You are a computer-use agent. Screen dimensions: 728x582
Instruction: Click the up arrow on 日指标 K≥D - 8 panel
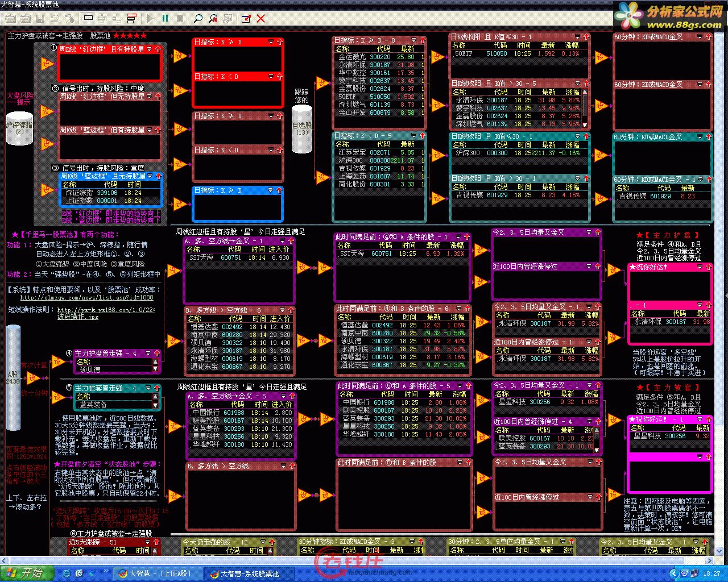click(x=421, y=41)
